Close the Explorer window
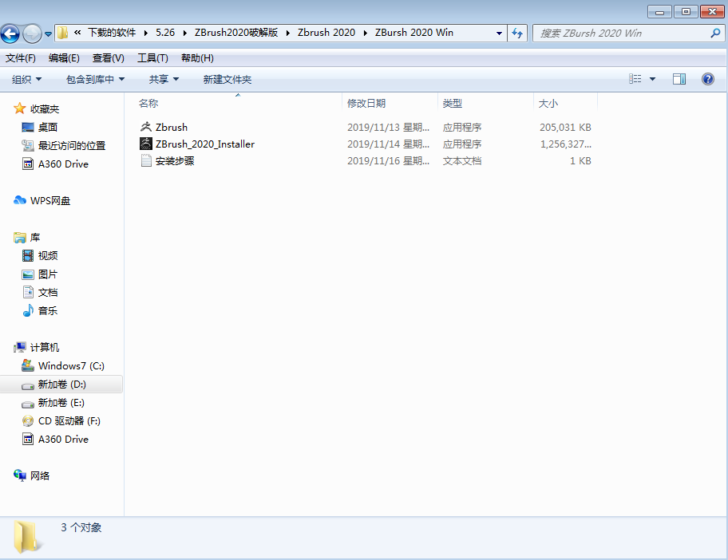The height and width of the screenshot is (560, 728). tap(712, 12)
